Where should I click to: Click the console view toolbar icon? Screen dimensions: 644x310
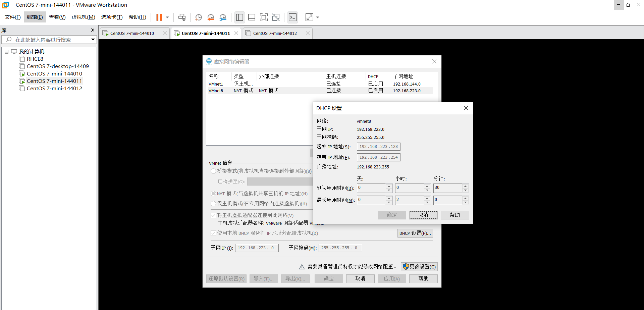pos(292,17)
